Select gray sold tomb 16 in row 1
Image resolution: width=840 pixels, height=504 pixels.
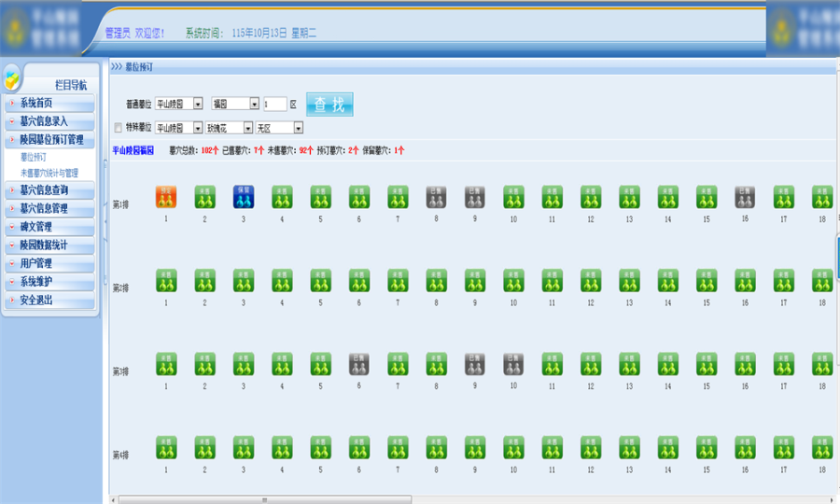pyautogui.click(x=745, y=197)
